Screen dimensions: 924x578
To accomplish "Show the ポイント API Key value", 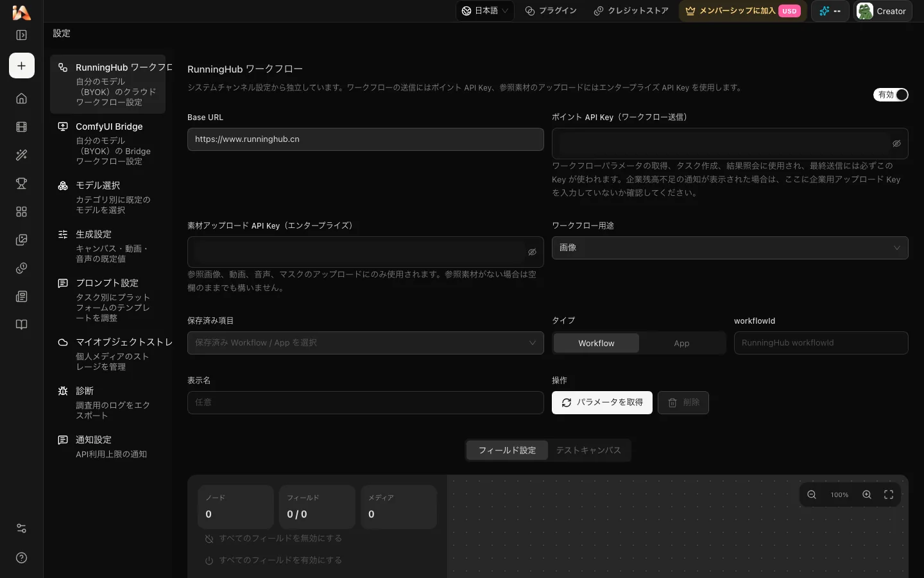I will click(x=896, y=144).
